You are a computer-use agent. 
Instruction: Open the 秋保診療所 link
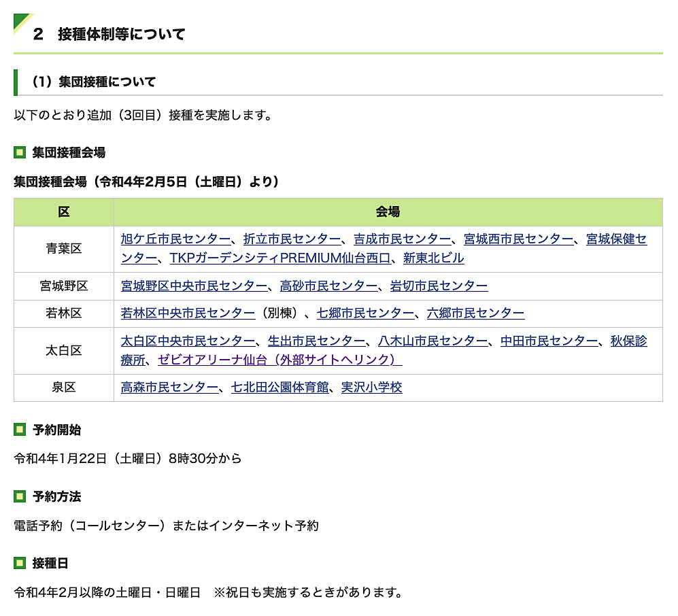629,341
